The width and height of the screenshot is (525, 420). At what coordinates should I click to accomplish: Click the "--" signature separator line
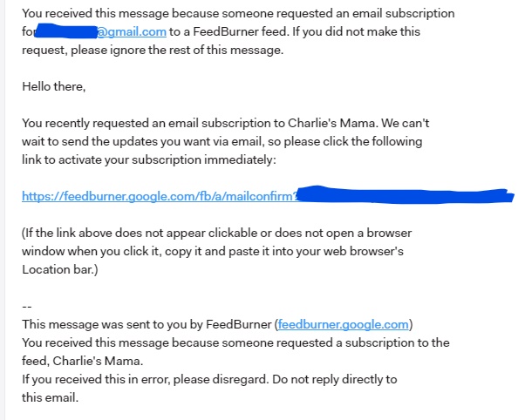(27, 306)
